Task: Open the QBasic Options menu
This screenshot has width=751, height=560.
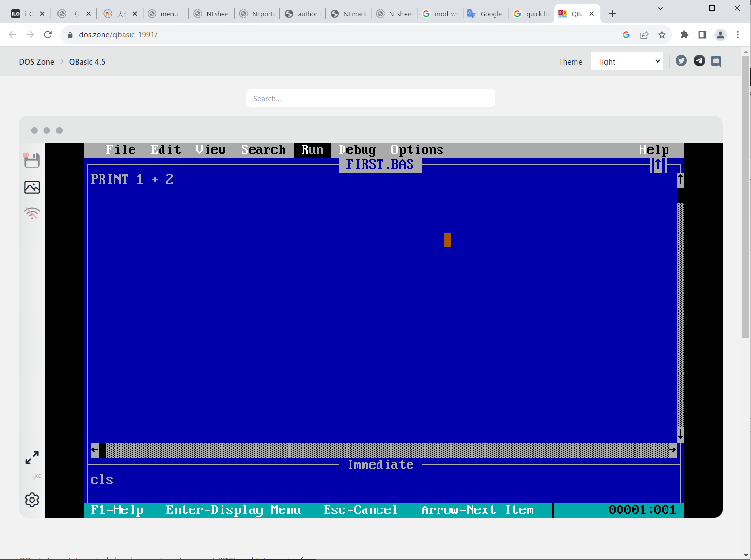Action: point(417,150)
